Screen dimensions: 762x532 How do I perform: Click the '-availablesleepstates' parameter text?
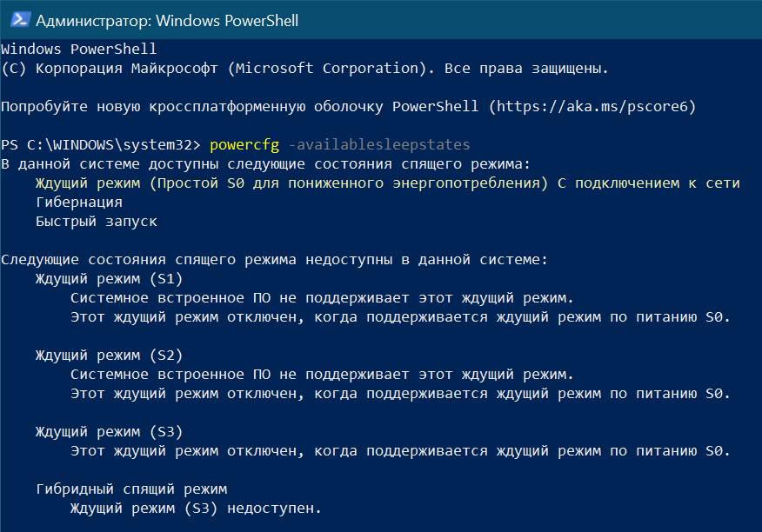pos(378,144)
